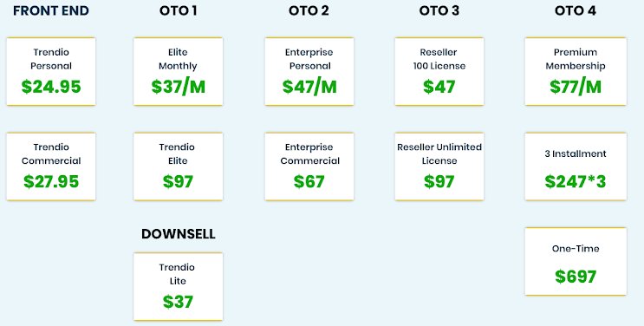
Task: Open the Enterprise Personal $47/M card
Action: (x=309, y=72)
